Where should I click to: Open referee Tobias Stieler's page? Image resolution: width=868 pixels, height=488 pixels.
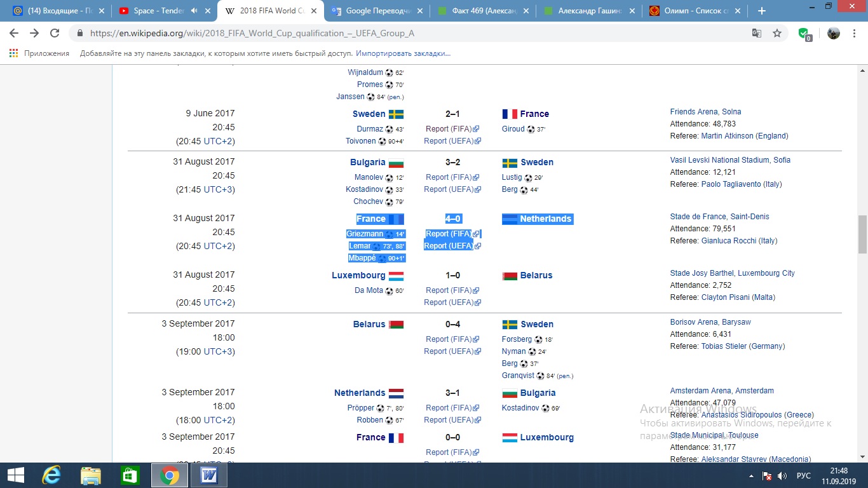click(x=724, y=346)
